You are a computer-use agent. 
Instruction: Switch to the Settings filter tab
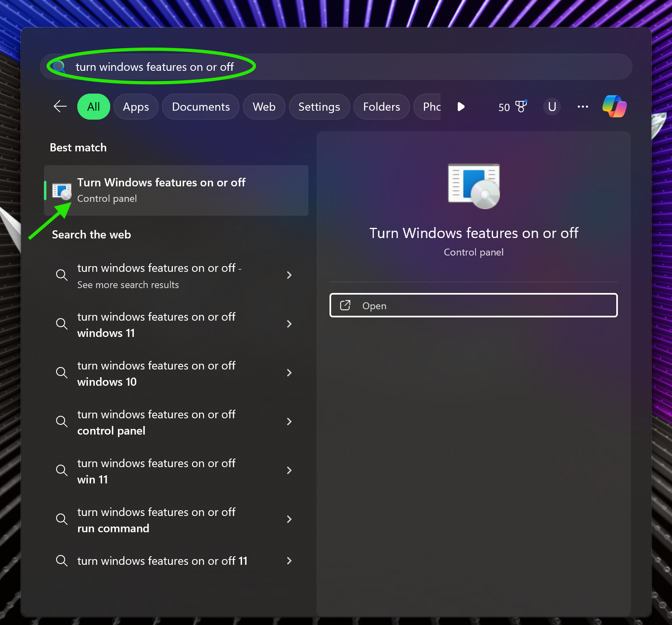click(x=319, y=107)
